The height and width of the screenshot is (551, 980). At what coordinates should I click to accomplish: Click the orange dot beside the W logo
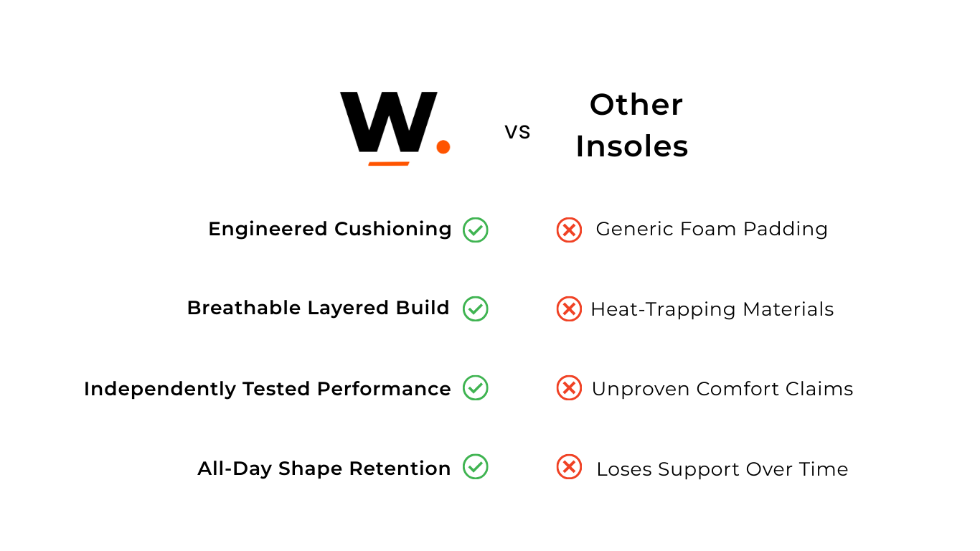coord(443,147)
